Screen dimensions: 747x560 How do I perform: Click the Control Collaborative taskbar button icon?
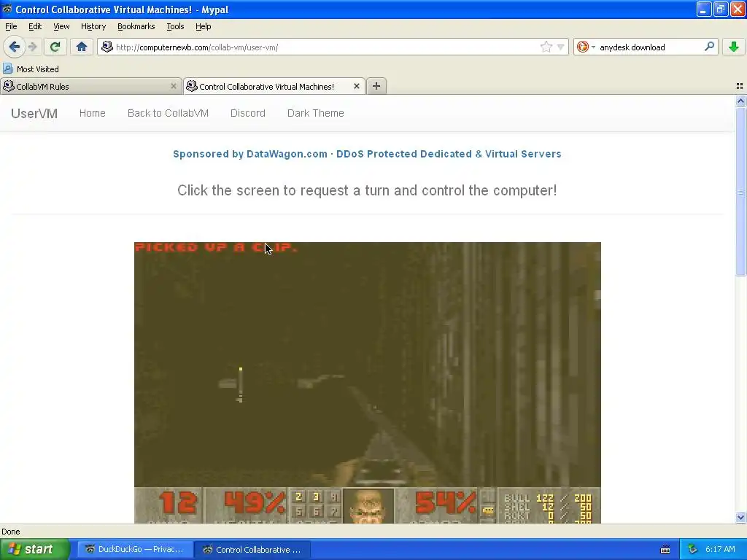pos(208,549)
